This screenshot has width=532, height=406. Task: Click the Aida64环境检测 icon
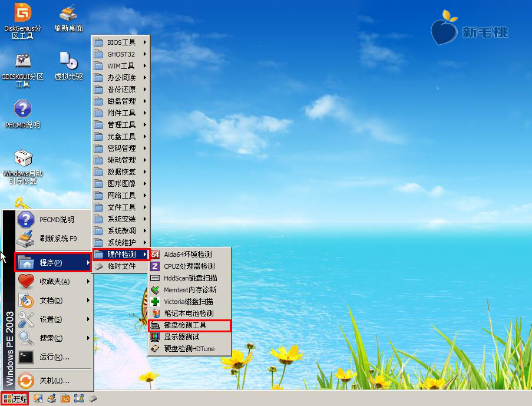tap(155, 254)
